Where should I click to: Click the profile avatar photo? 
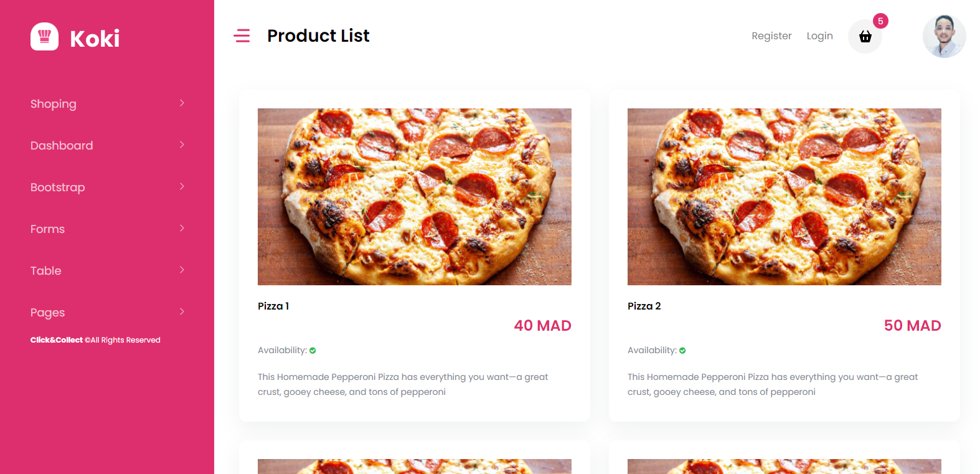coord(944,36)
